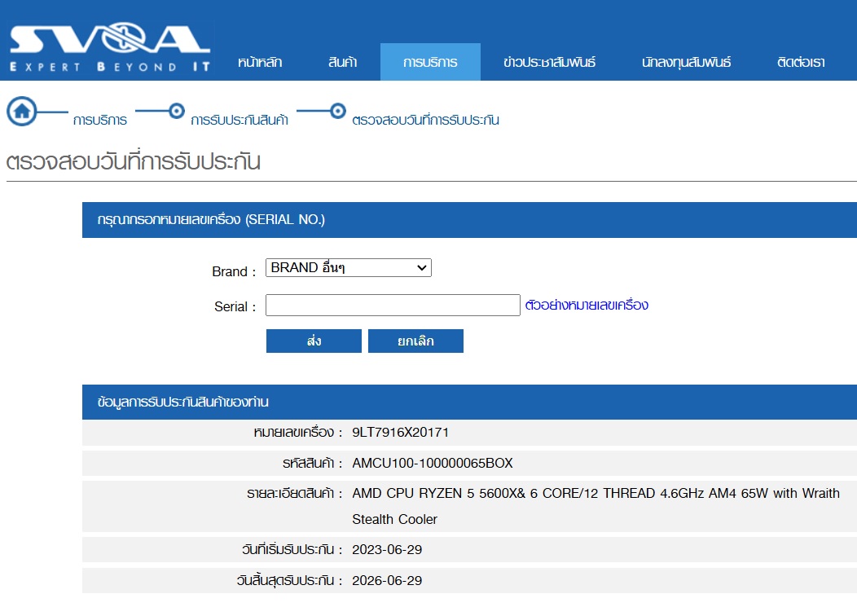Open ข่าวประชาสัมพันธ์ in the navigation bar
The image size is (857, 616).
[x=549, y=63]
